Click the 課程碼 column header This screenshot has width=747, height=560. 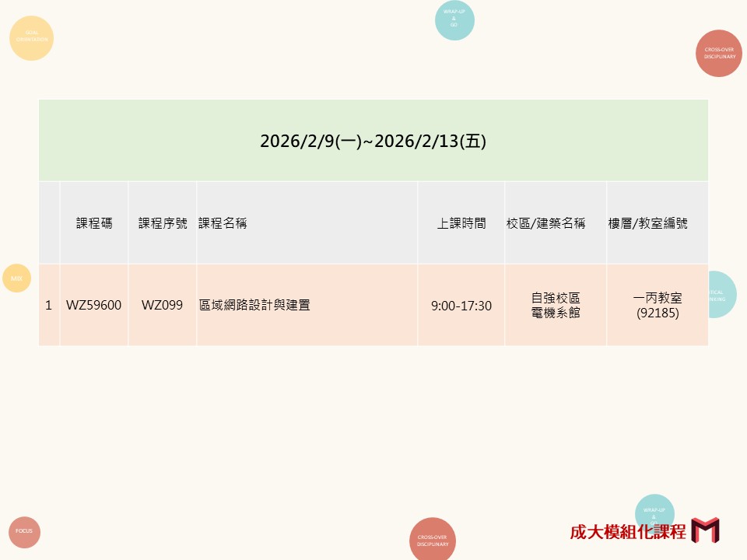[94, 223]
